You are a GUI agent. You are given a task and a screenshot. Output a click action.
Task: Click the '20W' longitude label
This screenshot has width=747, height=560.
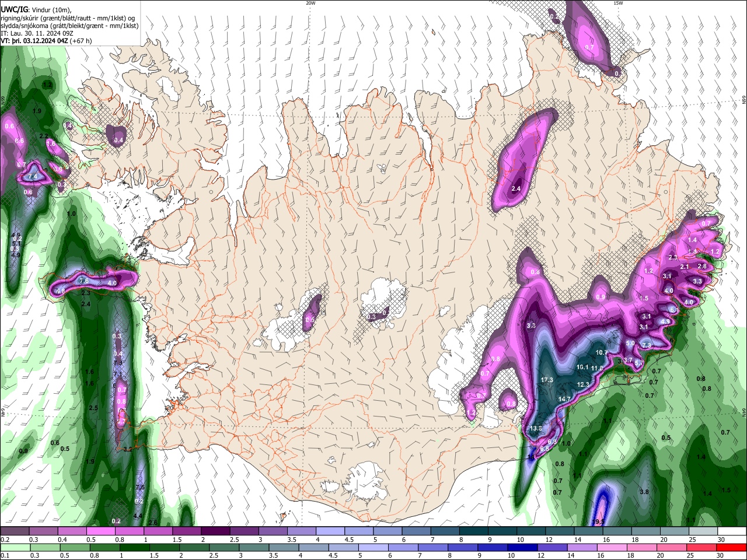click(x=310, y=3)
